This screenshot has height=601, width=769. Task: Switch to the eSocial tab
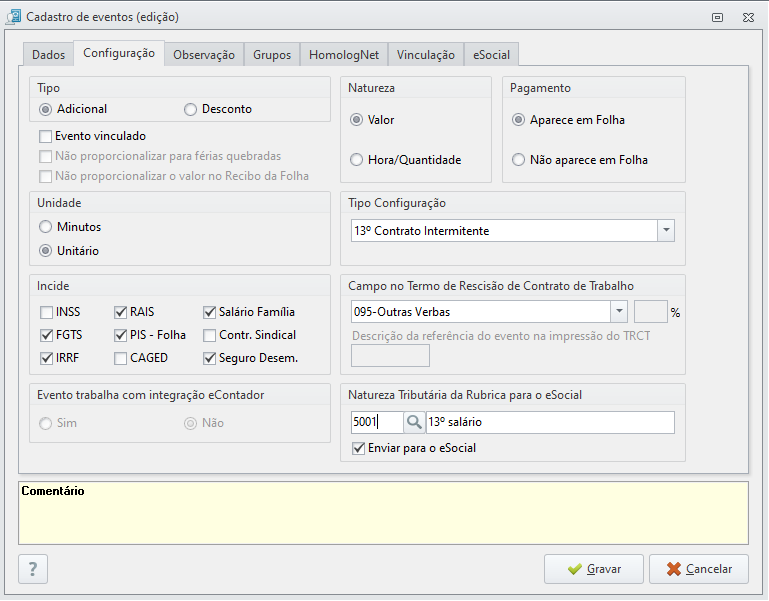[491, 54]
